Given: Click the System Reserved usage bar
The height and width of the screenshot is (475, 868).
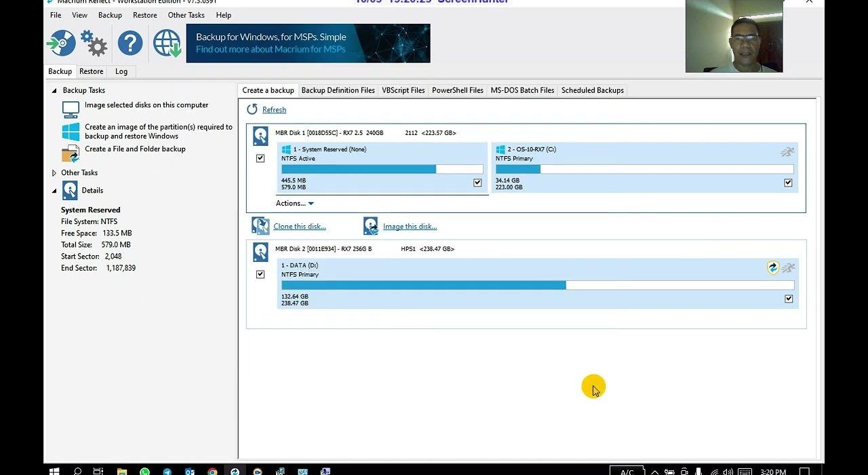Looking at the screenshot, I should click(382, 169).
